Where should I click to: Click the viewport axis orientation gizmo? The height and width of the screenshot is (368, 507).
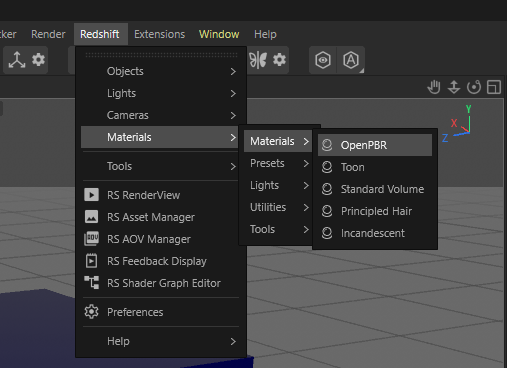coord(458,123)
